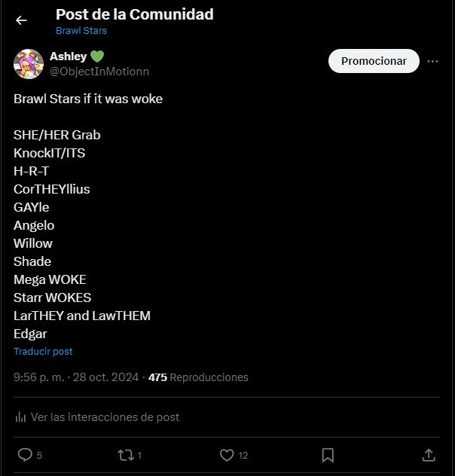
Task: Click the reply speech bubble icon
Action: click(x=25, y=455)
